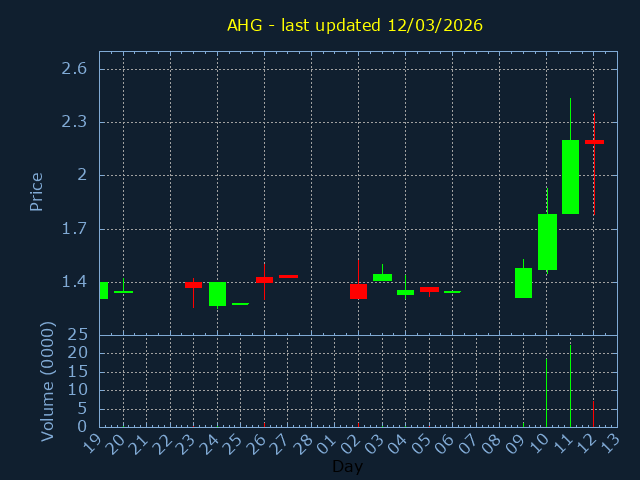Click the red candlestick for day 12
This screenshot has width=640, height=480.
[594, 142]
